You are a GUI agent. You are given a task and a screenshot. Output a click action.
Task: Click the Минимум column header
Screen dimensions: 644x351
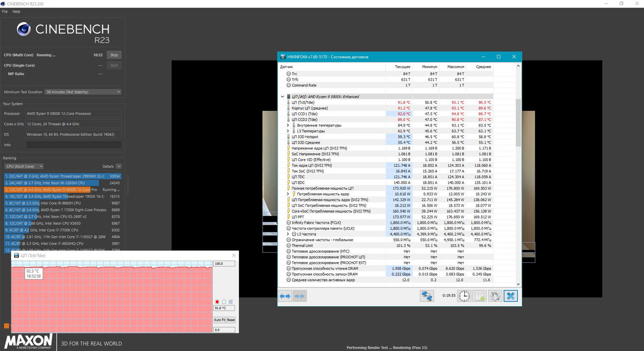[x=426, y=66]
